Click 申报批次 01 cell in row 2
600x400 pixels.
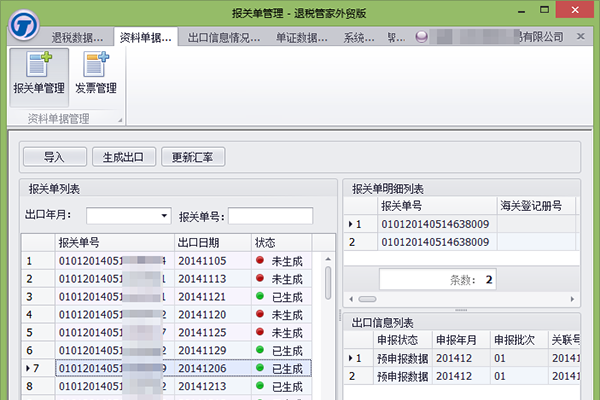point(519,376)
